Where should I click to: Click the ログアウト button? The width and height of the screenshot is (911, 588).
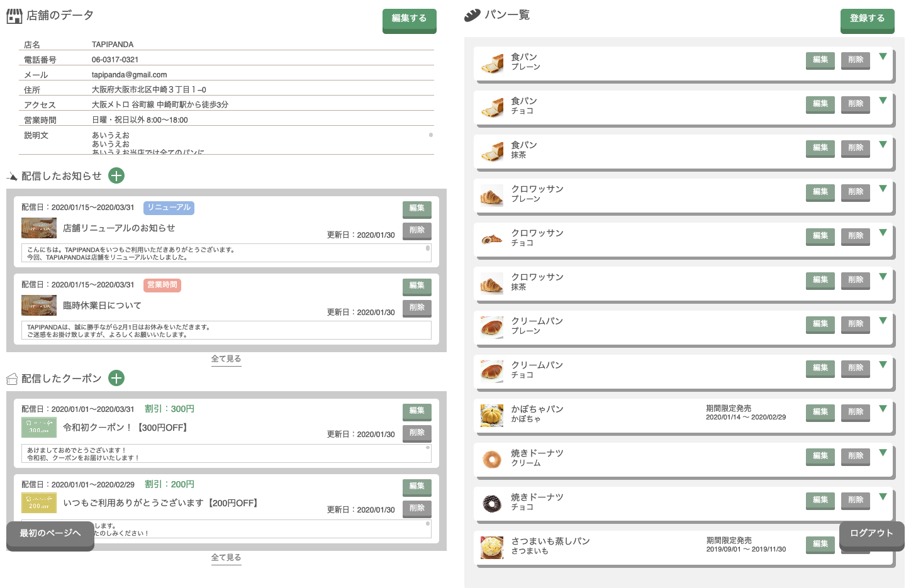click(x=871, y=533)
